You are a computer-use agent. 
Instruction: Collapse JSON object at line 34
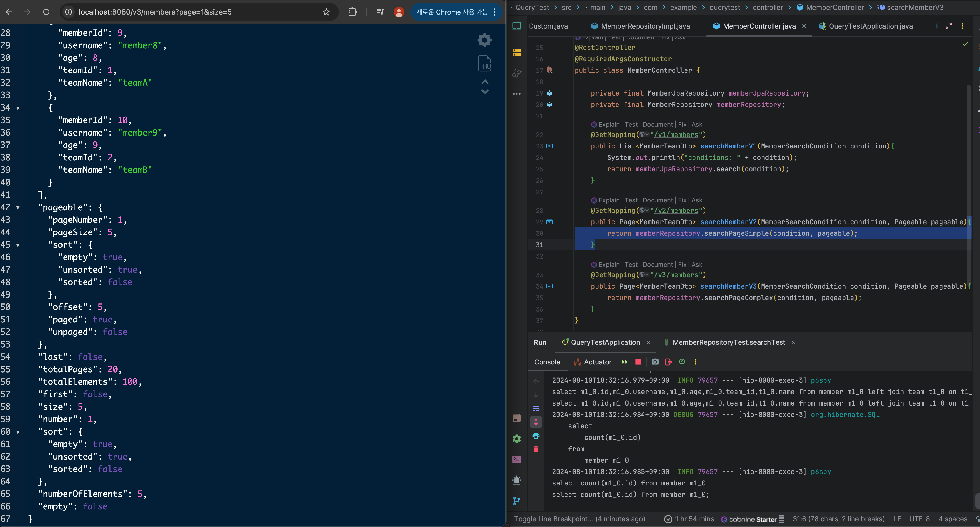pyautogui.click(x=18, y=108)
